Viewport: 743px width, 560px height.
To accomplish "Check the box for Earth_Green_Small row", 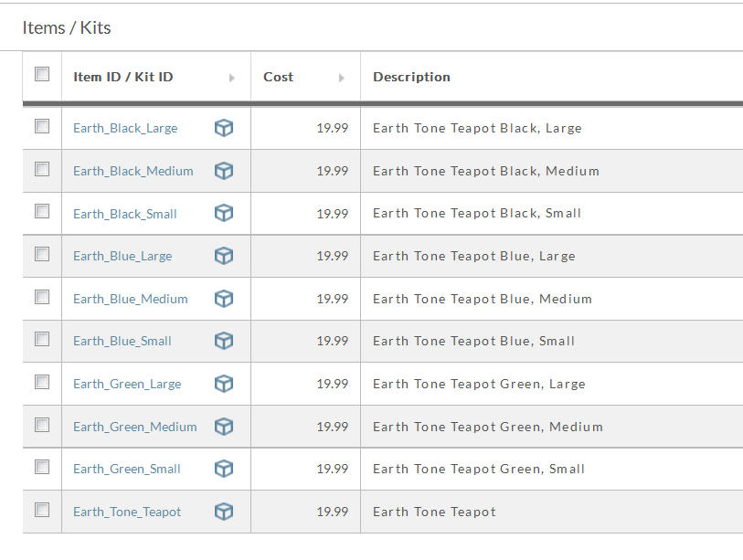I will (x=42, y=467).
